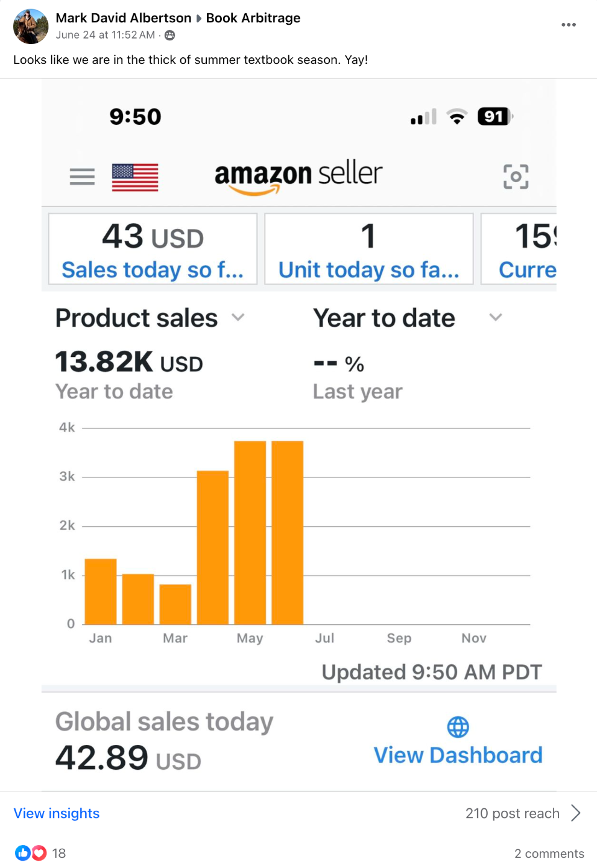Click View insights link

pyautogui.click(x=57, y=813)
